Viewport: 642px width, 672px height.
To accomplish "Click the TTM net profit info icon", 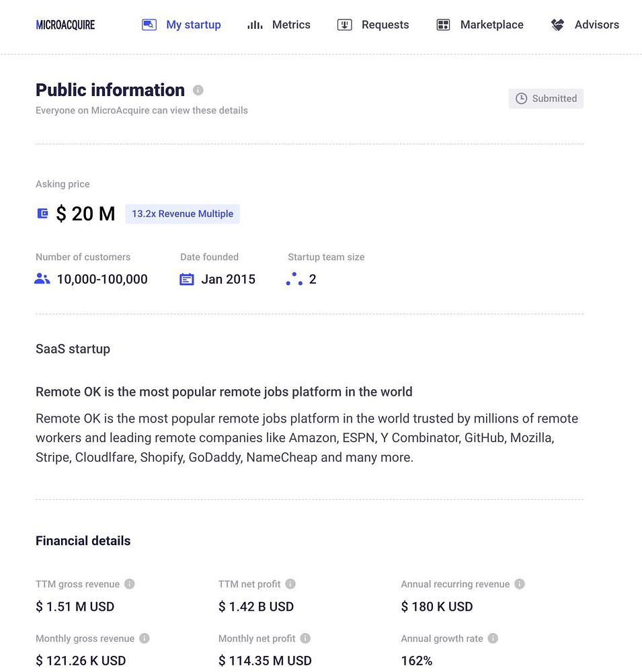I will tap(290, 584).
